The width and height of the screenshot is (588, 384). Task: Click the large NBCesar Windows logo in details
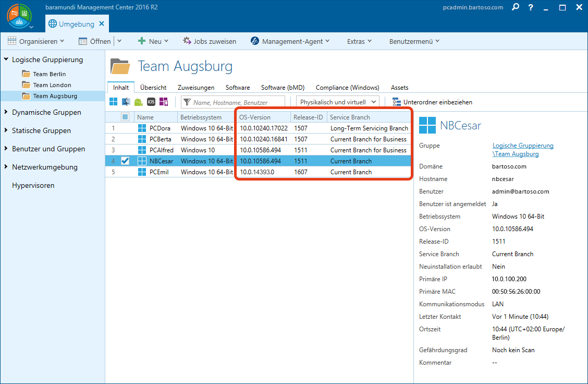pos(427,125)
